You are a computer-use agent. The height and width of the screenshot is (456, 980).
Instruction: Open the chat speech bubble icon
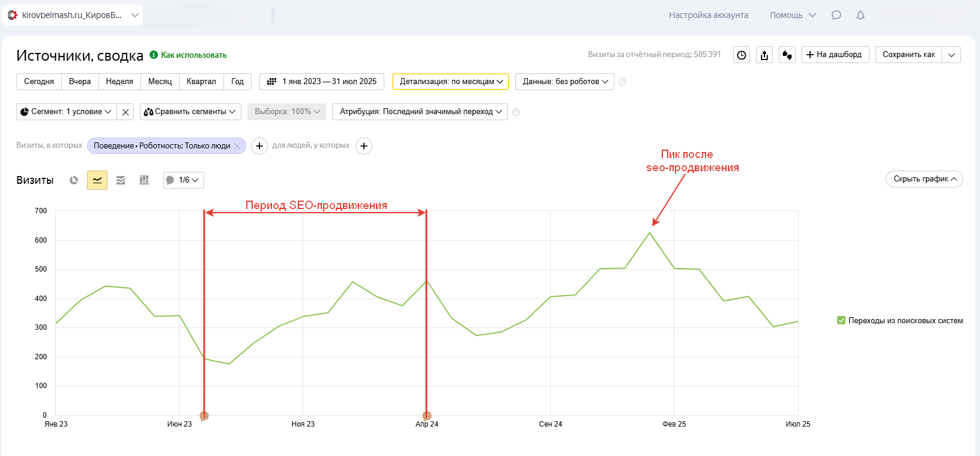click(x=836, y=15)
